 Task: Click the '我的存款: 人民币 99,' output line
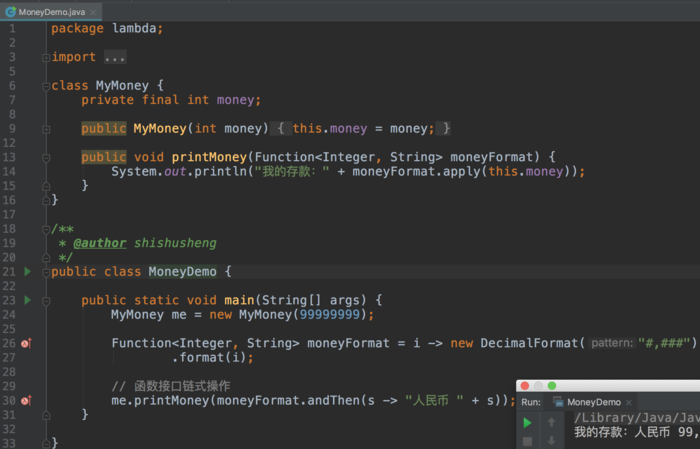637,432
